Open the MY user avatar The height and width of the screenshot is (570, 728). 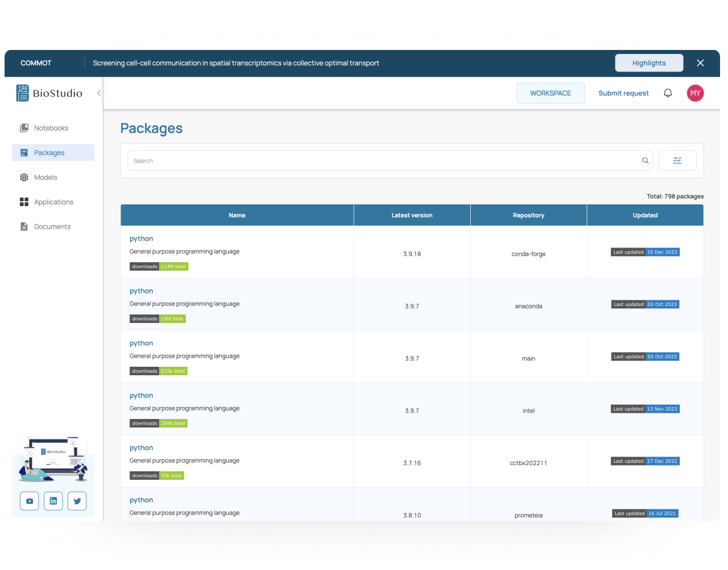pyautogui.click(x=695, y=93)
